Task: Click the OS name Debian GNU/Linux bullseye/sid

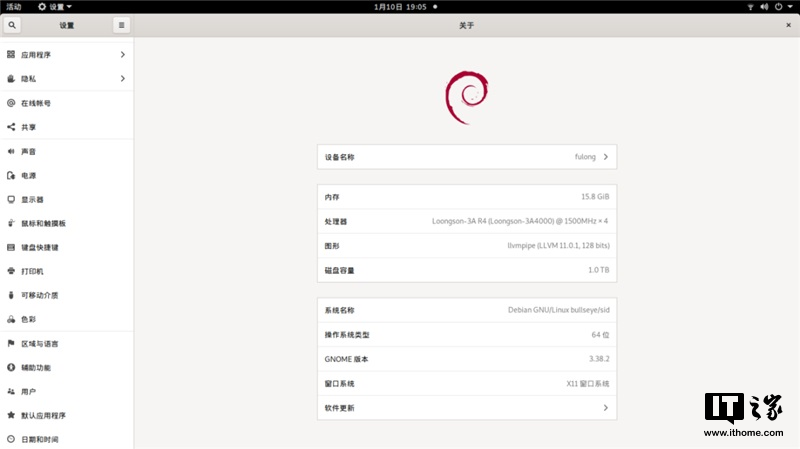Action: click(x=559, y=310)
